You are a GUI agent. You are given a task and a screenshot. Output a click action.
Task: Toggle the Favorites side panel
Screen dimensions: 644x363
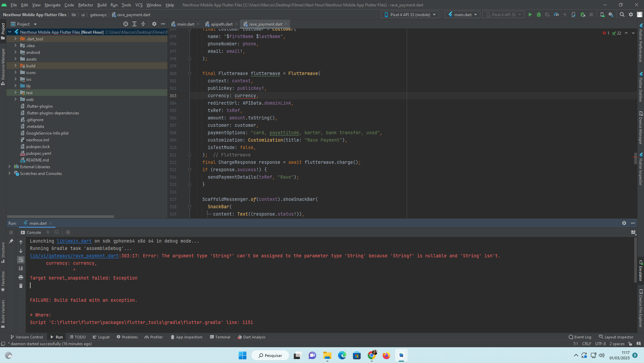coord(3,281)
